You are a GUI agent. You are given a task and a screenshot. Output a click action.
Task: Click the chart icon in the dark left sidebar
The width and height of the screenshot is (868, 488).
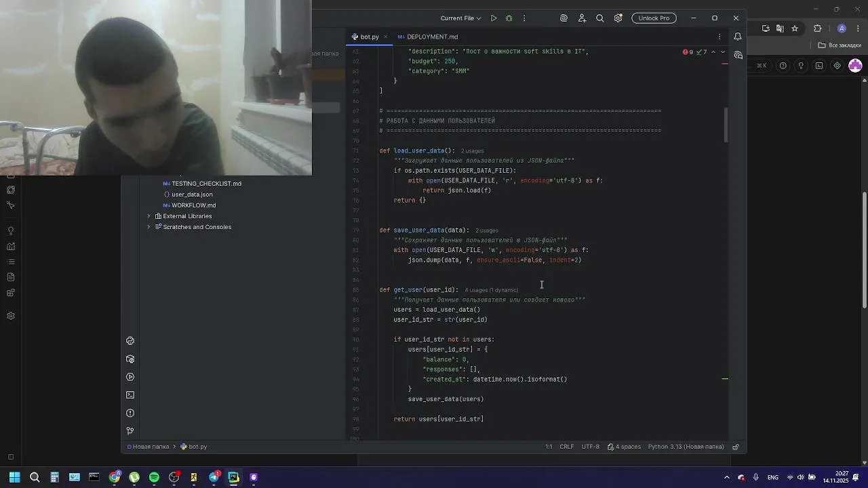[x=11, y=247]
